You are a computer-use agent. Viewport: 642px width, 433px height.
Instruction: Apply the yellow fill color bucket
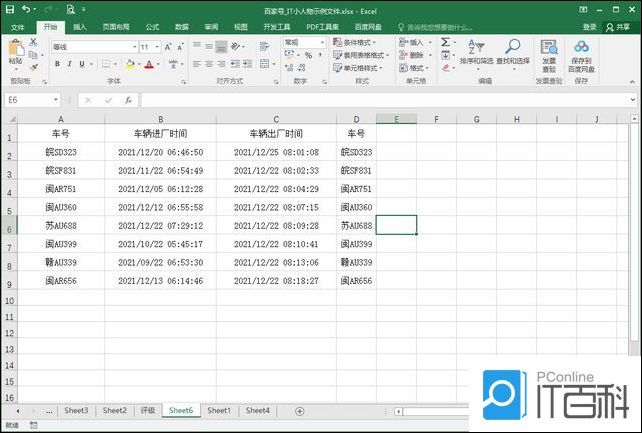(x=130, y=64)
